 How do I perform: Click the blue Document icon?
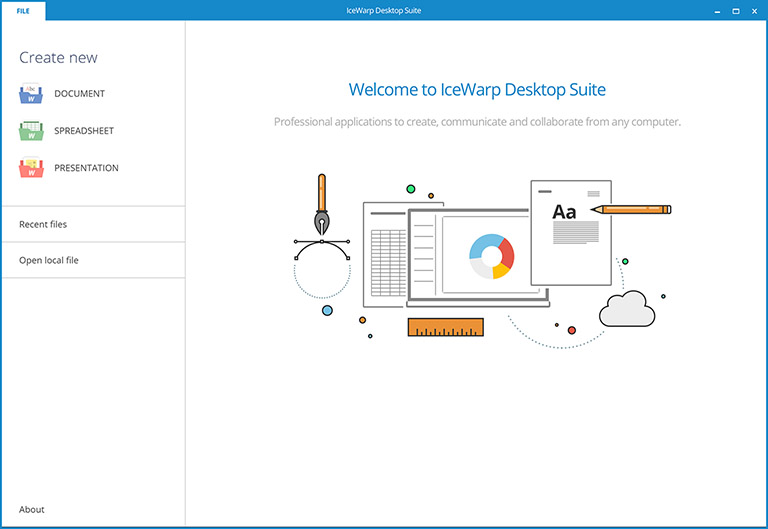click(31, 94)
